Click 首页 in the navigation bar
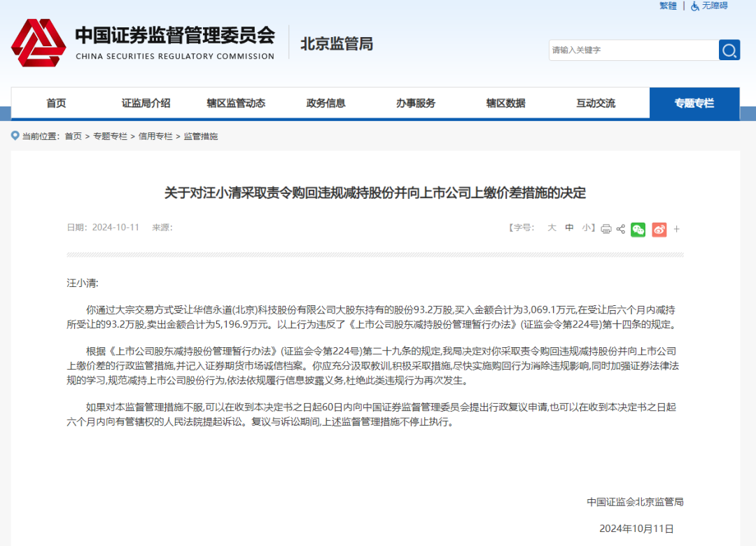The image size is (756, 546). [x=55, y=102]
